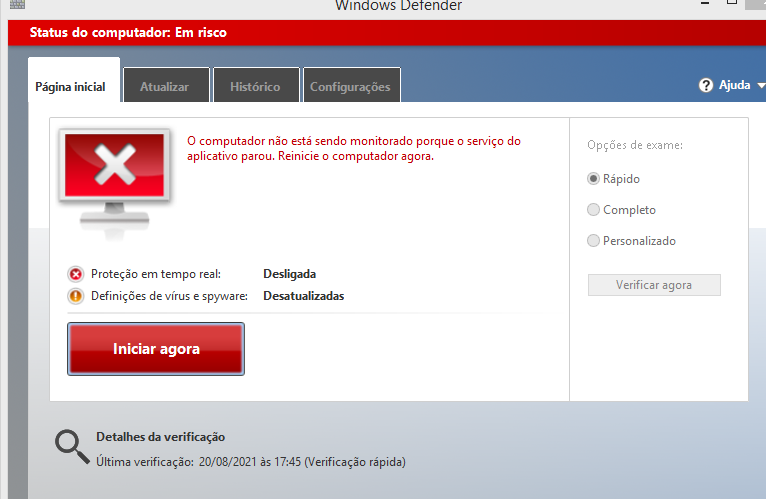Expand the Ajuda dropdown arrow
The image size is (766, 499).
(761, 86)
